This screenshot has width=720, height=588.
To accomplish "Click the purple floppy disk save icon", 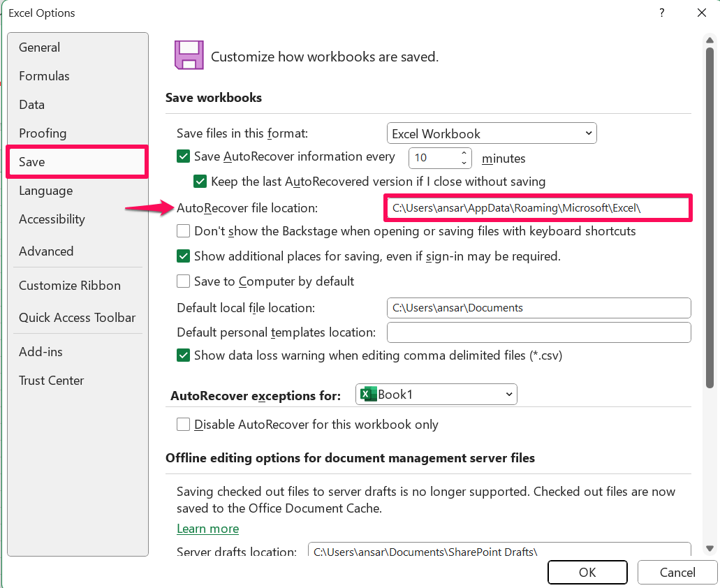I will pos(189,55).
